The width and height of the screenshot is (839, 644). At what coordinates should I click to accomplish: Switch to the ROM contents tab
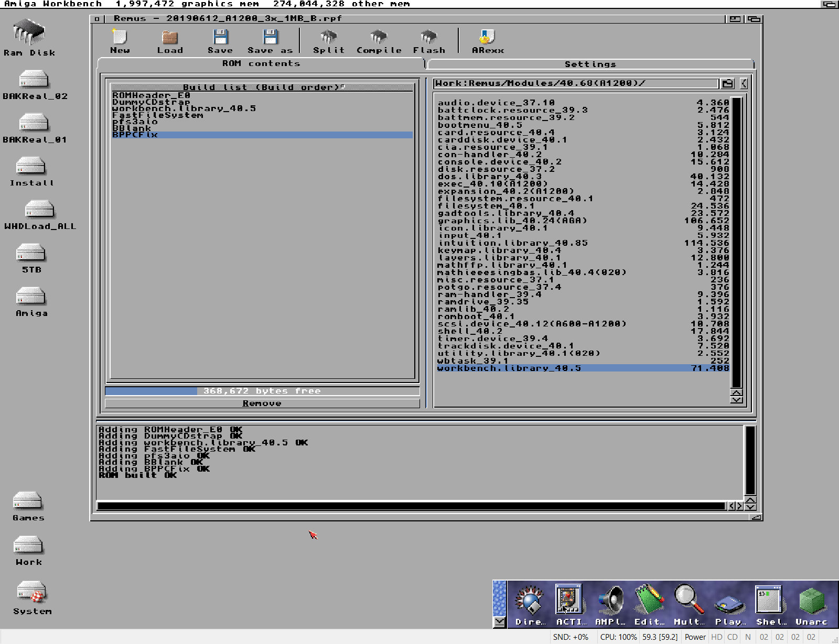pyautogui.click(x=261, y=63)
